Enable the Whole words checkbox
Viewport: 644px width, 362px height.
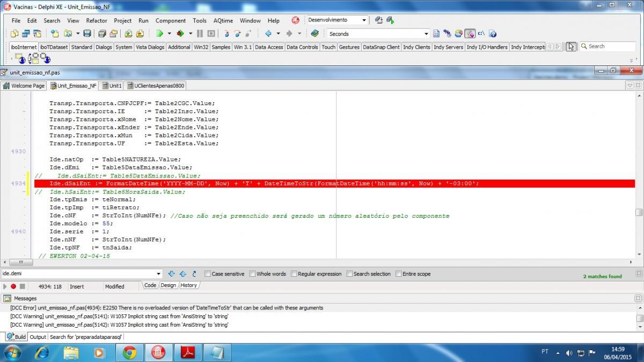point(252,274)
